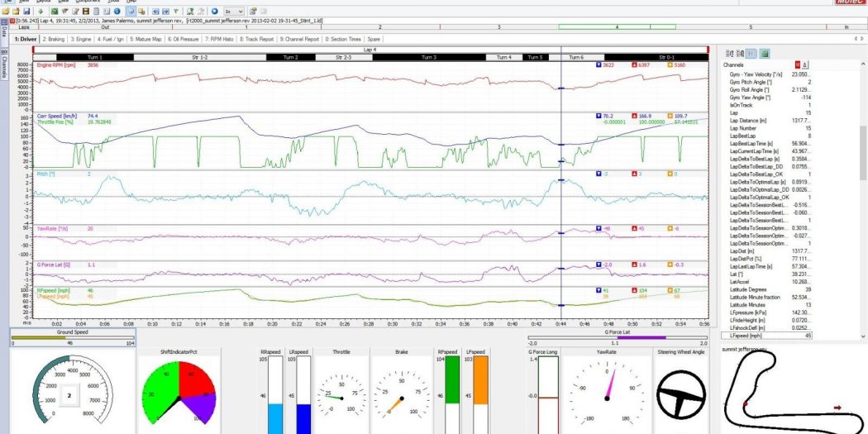This screenshot has width=868, height=434.
Task: Click the highlighted zoom toolbar icon
Action: point(131,11)
